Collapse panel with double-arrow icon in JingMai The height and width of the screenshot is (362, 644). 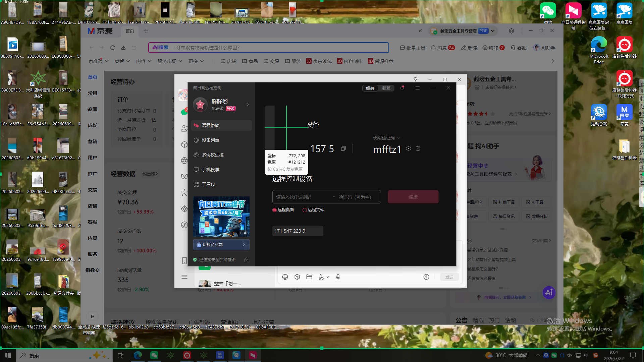click(420, 31)
